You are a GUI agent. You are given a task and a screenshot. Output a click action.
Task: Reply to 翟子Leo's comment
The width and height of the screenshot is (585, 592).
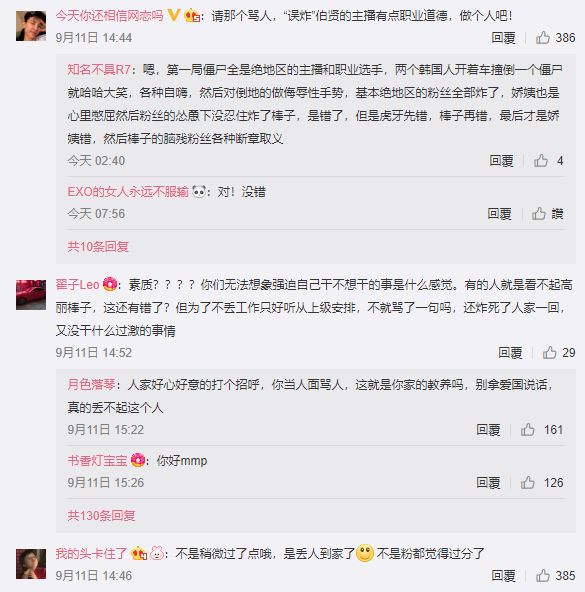tap(510, 353)
